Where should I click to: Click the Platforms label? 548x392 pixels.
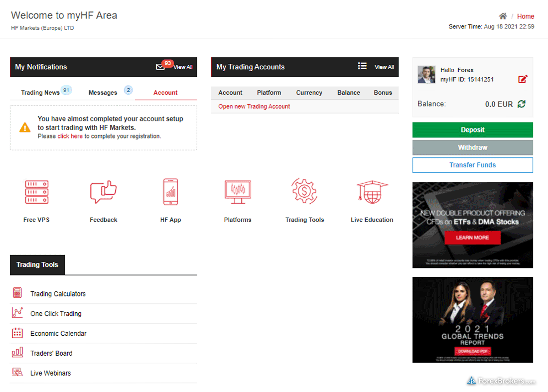(x=238, y=220)
